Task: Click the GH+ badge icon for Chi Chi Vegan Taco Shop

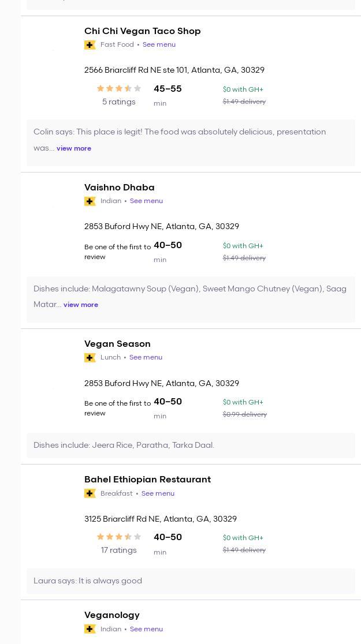Action: pyautogui.click(x=90, y=45)
